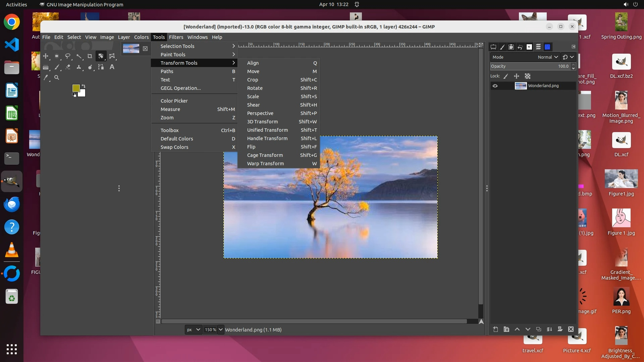Viewport: 644px width, 362px height.
Task: Click the Color Picker eyedropper tool icon
Action: tap(46, 77)
